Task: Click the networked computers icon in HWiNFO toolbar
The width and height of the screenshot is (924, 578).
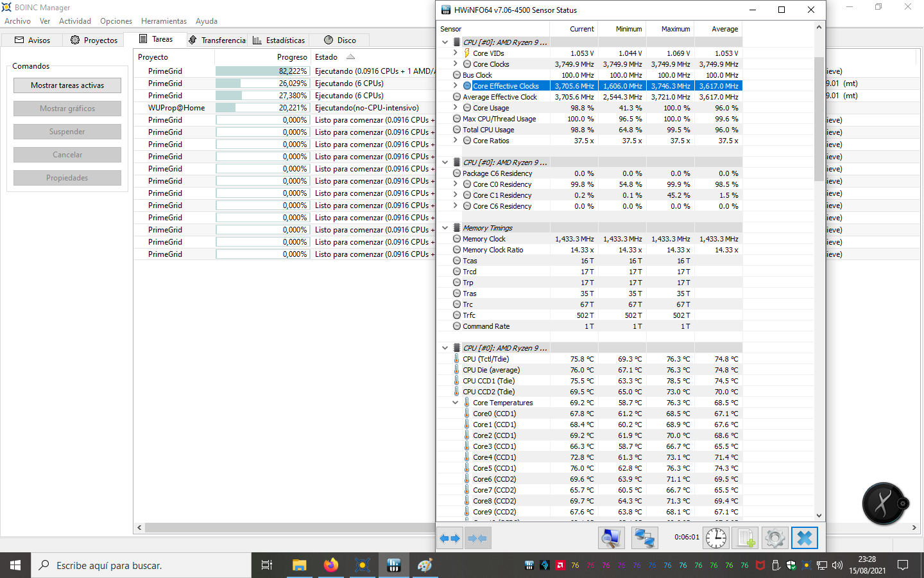Action: click(x=644, y=538)
